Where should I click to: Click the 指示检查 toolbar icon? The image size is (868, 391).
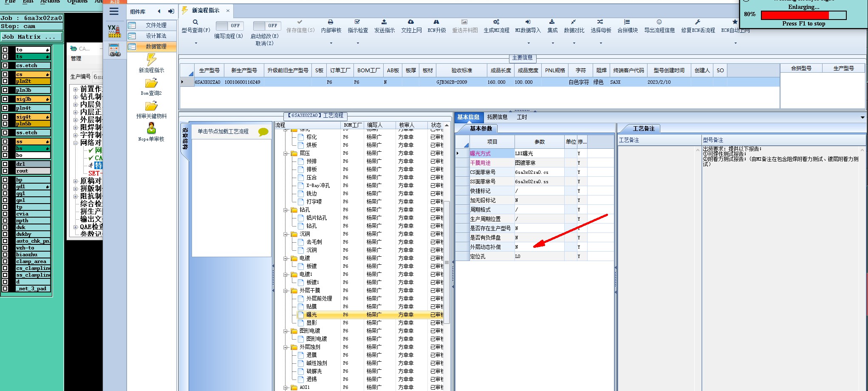(x=357, y=22)
